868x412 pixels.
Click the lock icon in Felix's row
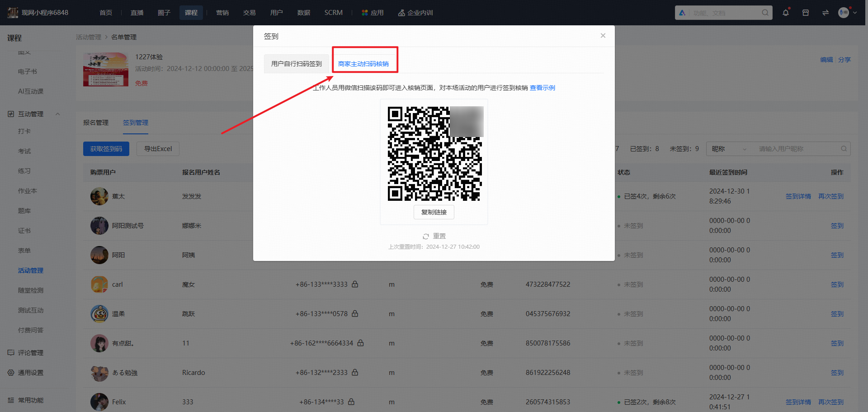(351, 402)
